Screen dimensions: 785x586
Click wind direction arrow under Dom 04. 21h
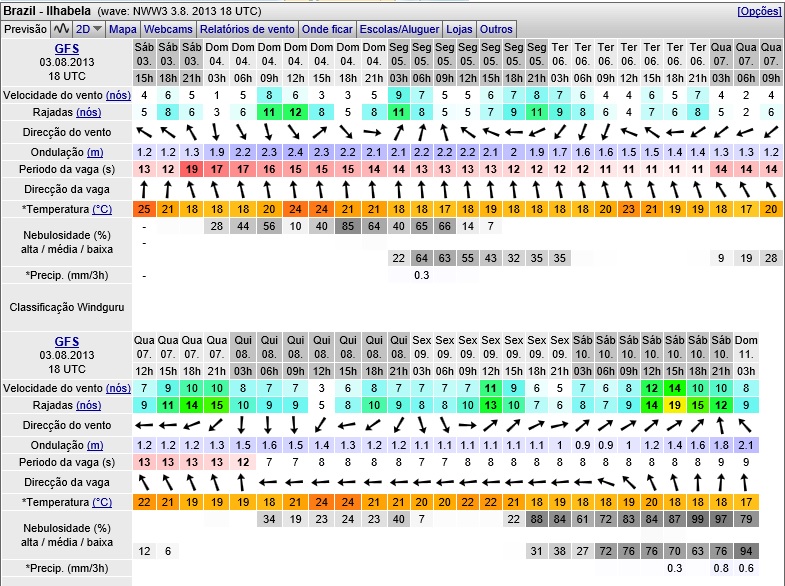click(x=372, y=133)
